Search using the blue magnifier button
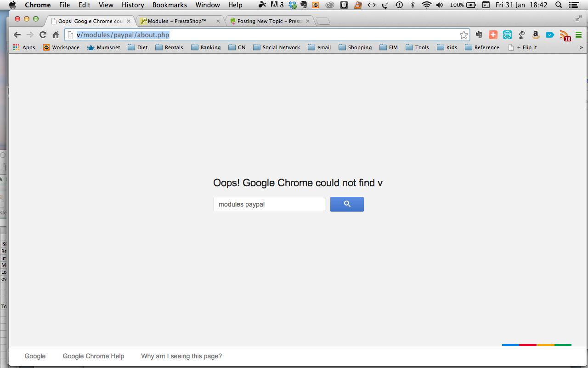 tap(347, 204)
